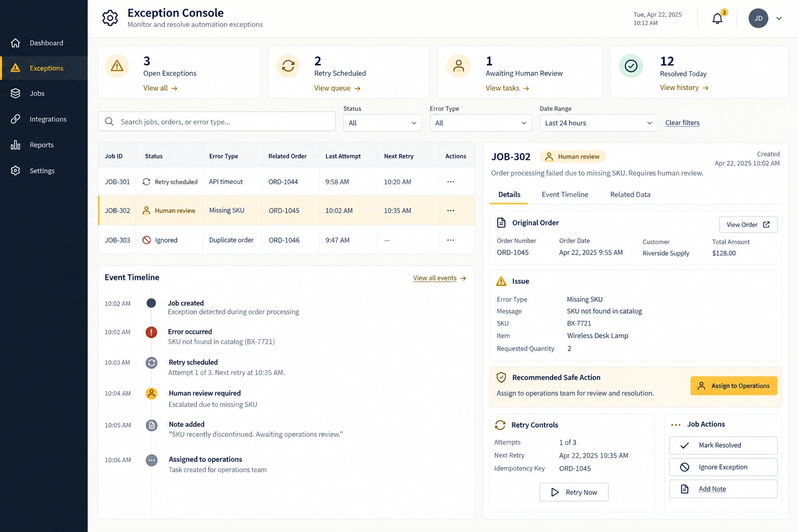The width and height of the screenshot is (798, 532).
Task: Switch to the Event Timeline tab
Action: coord(565,194)
